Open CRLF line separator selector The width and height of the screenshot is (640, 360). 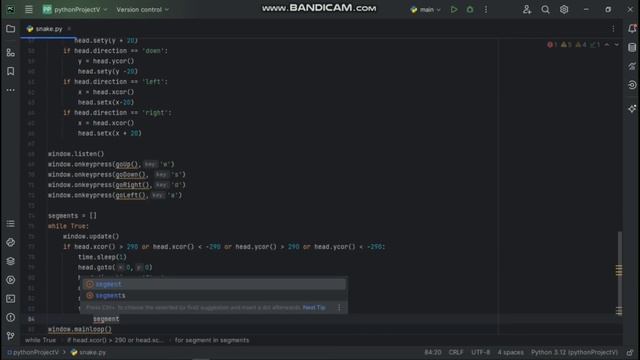456,352
